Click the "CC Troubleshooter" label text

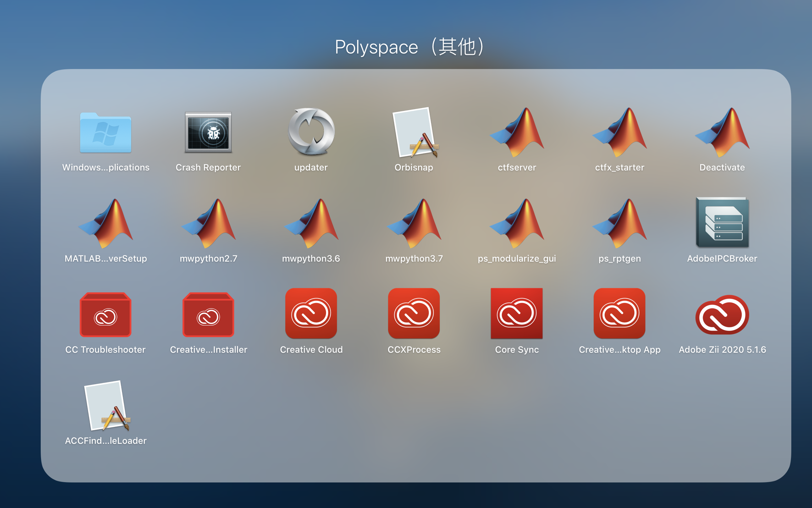pos(106,350)
